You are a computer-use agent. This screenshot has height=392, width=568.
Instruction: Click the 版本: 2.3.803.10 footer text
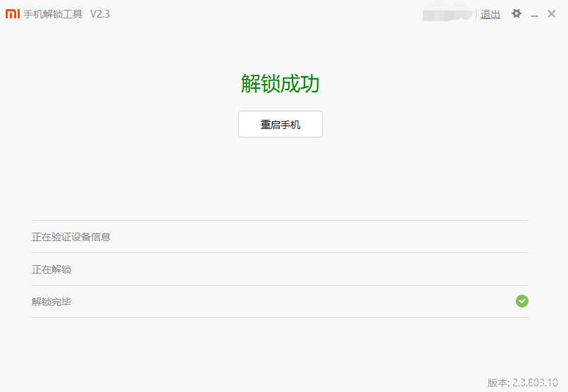(x=522, y=383)
